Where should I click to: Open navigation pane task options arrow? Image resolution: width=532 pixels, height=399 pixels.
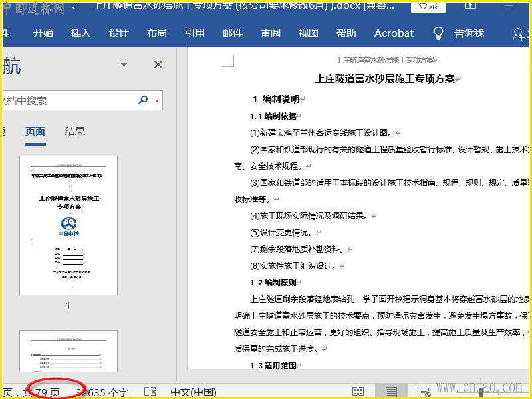point(124,65)
